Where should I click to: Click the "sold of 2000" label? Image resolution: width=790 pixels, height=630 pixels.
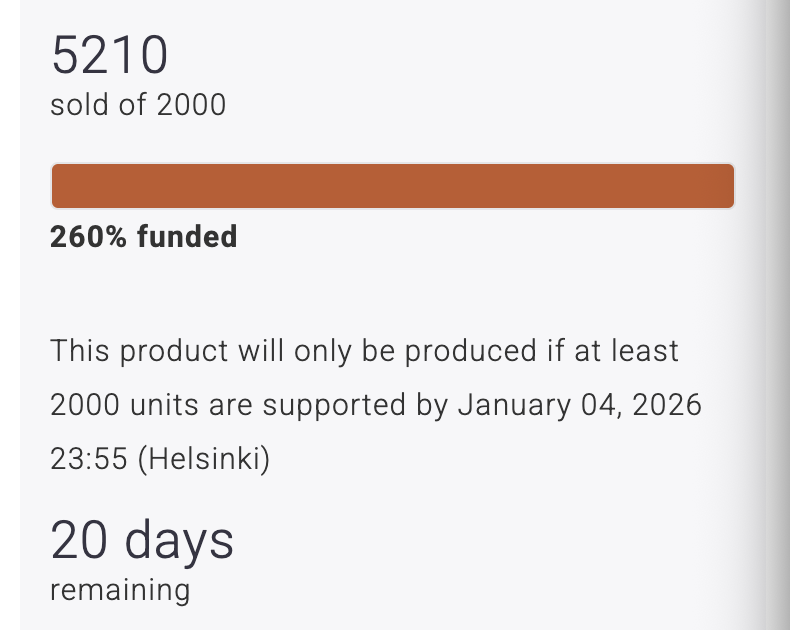click(138, 104)
